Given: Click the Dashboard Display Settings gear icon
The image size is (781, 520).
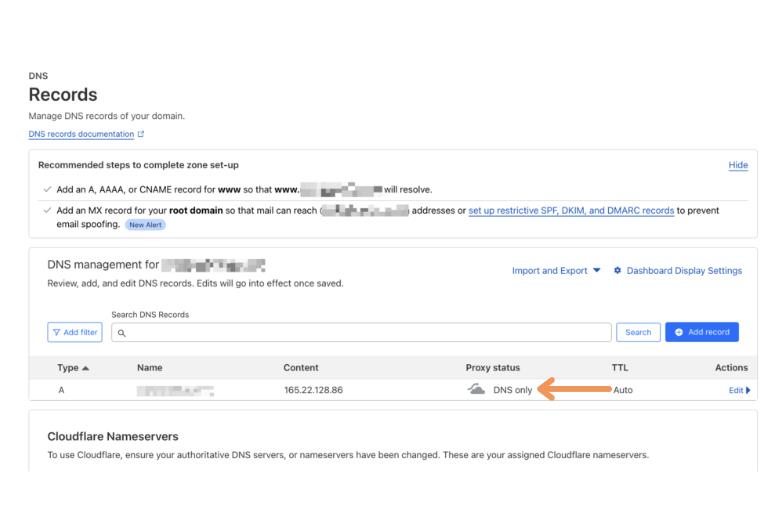Looking at the screenshot, I should [x=617, y=271].
